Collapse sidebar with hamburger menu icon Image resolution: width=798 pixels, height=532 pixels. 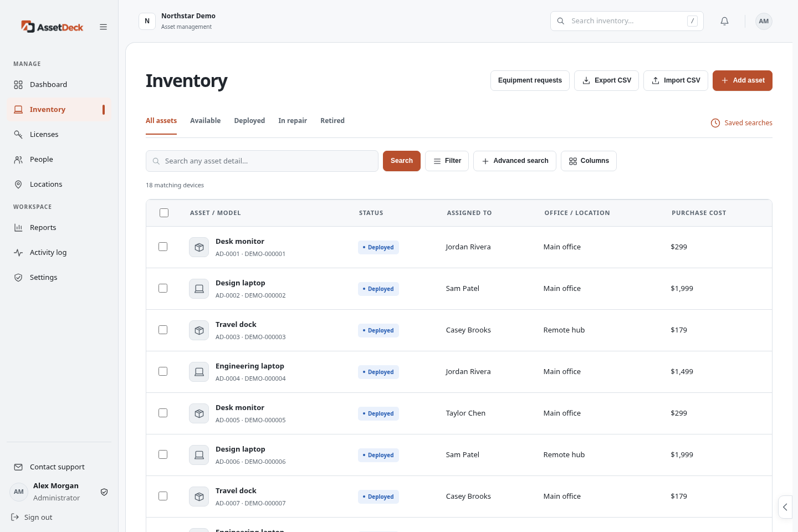[103, 27]
